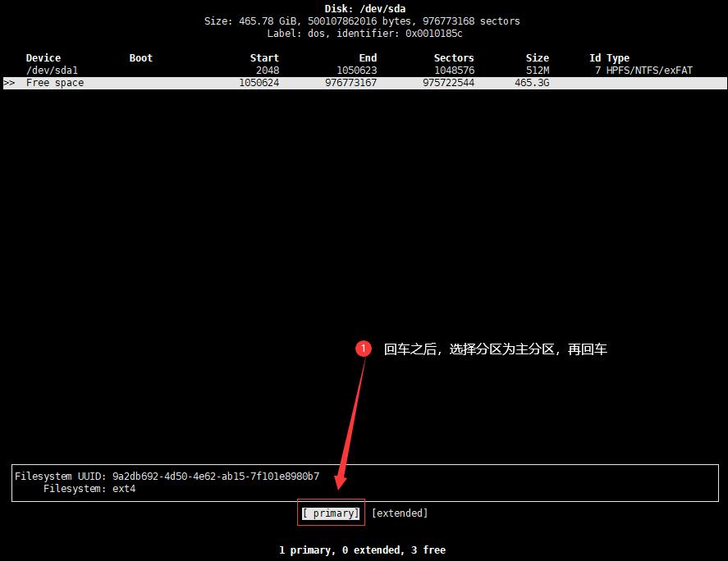This screenshot has height=561, width=728.
Task: Click the >> selection indicator
Action: coord(9,82)
